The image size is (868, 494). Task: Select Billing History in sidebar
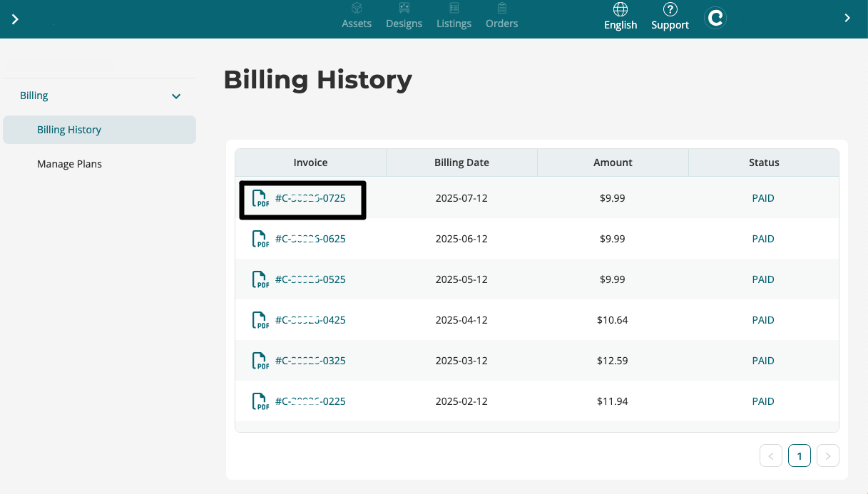[99, 130]
